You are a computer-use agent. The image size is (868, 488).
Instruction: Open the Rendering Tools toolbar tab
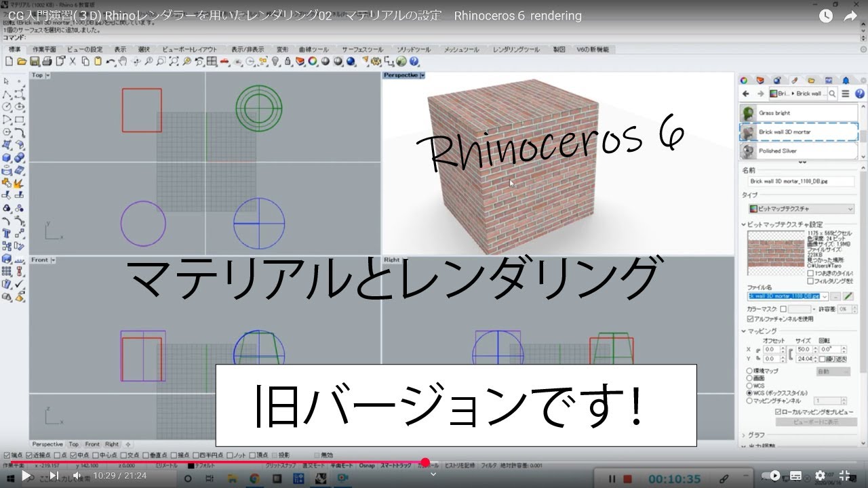pyautogui.click(x=516, y=49)
